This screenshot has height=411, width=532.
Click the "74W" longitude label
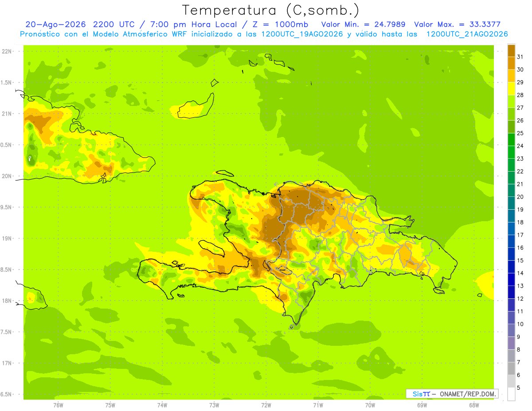click(162, 405)
